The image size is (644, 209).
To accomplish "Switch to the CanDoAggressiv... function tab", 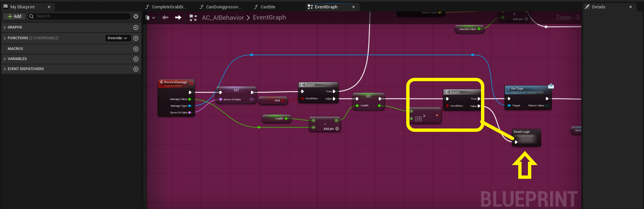I will [220, 7].
